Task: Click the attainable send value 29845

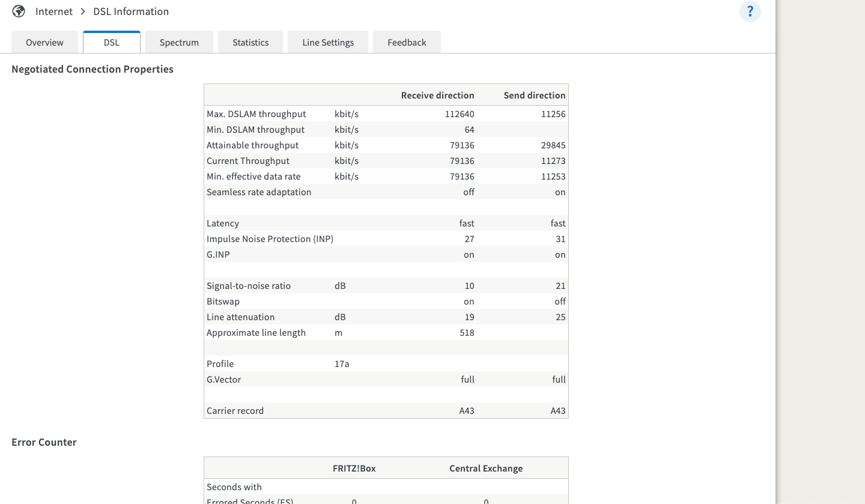Action: tap(553, 145)
